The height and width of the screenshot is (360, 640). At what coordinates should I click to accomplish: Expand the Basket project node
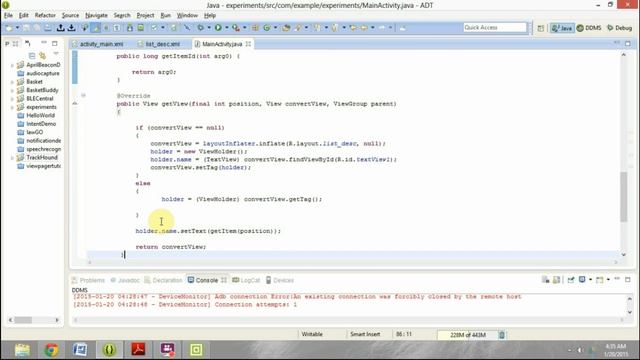click(12, 82)
